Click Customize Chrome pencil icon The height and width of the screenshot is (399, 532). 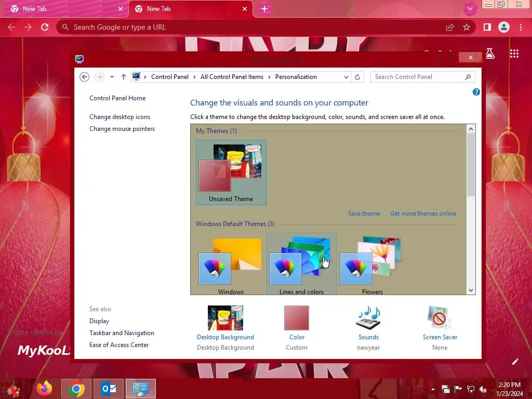pyautogui.click(x=515, y=362)
